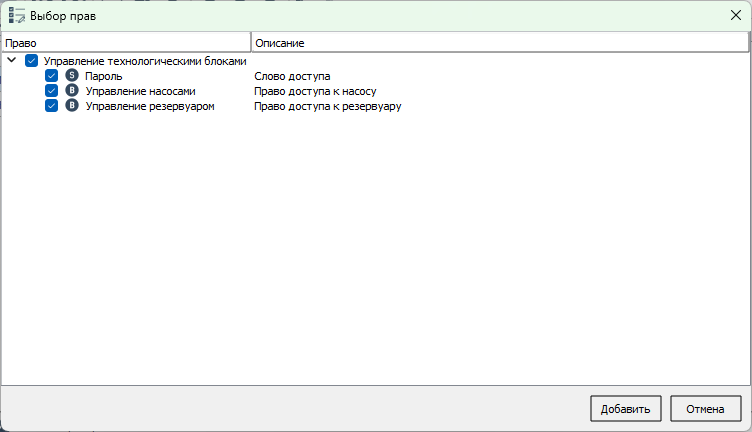The width and height of the screenshot is (752, 432).
Task: Click the Право доступа к насосу description
Action: click(315, 91)
